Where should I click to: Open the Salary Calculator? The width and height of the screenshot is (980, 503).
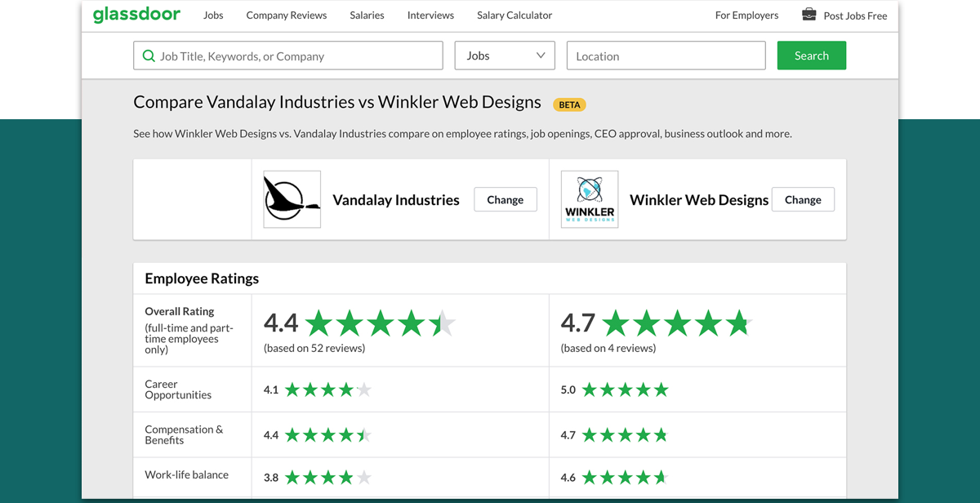coord(514,15)
